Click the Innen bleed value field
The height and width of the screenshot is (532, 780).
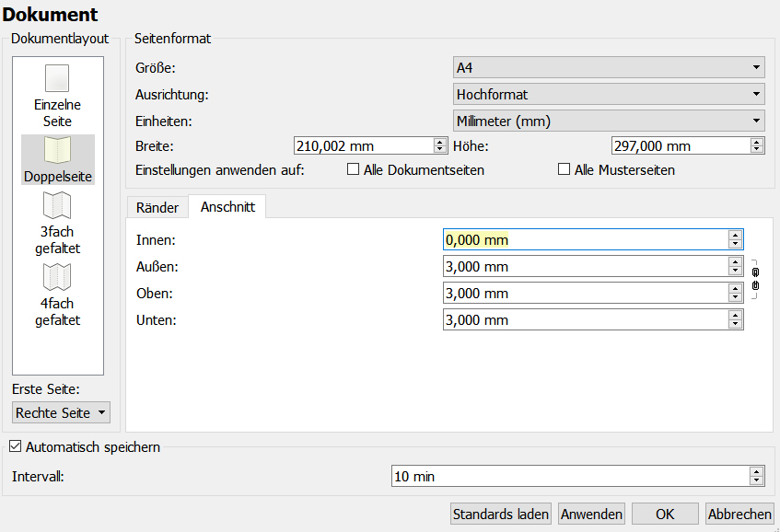(584, 240)
